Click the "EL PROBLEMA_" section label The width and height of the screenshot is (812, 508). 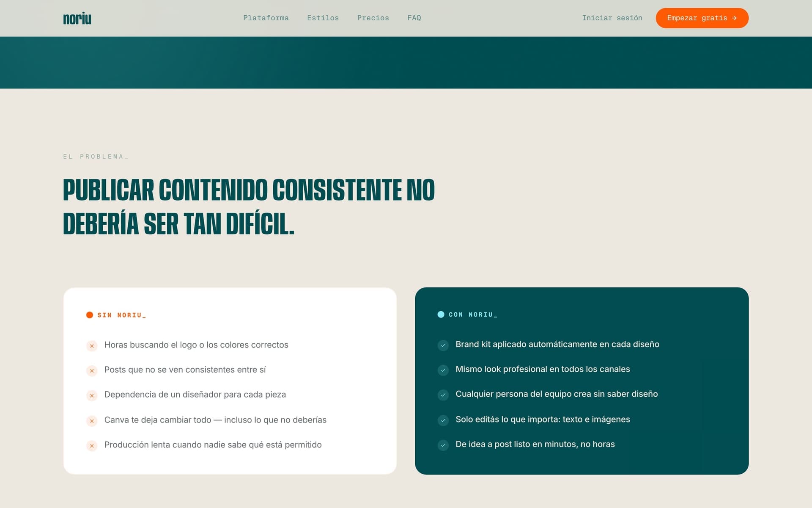(x=96, y=156)
